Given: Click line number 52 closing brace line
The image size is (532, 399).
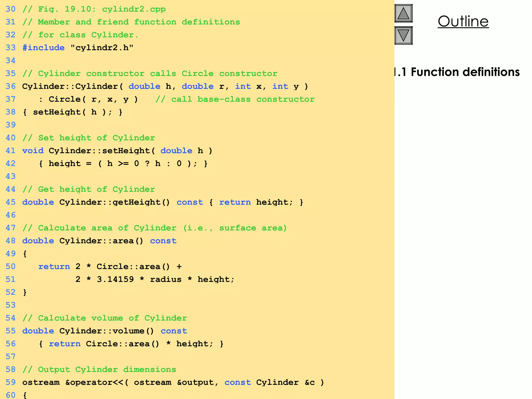Looking at the screenshot, I should point(16,292).
